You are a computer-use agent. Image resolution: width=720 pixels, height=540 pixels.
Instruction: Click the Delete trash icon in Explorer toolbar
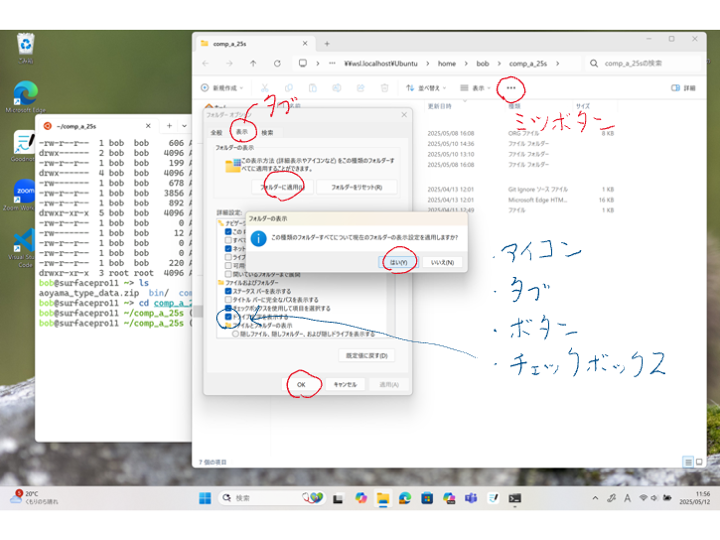point(384,88)
